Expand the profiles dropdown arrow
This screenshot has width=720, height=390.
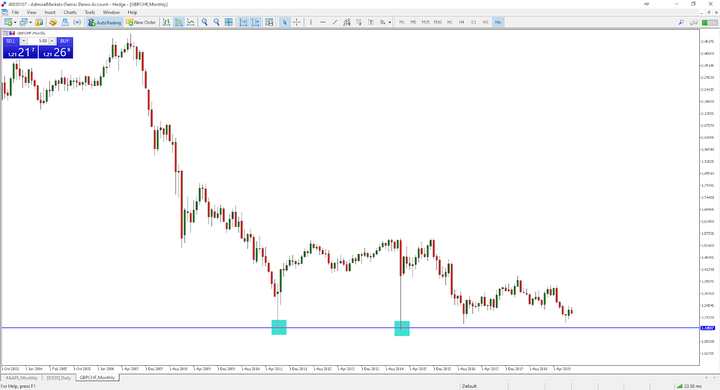point(31,22)
